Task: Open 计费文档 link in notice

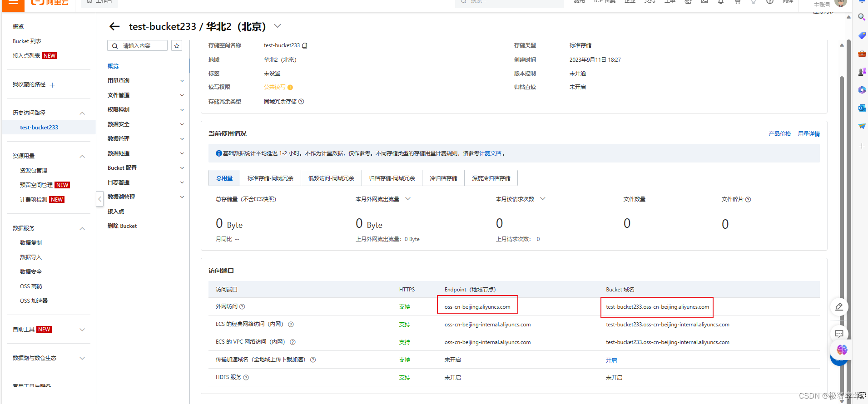Action: [x=490, y=153]
